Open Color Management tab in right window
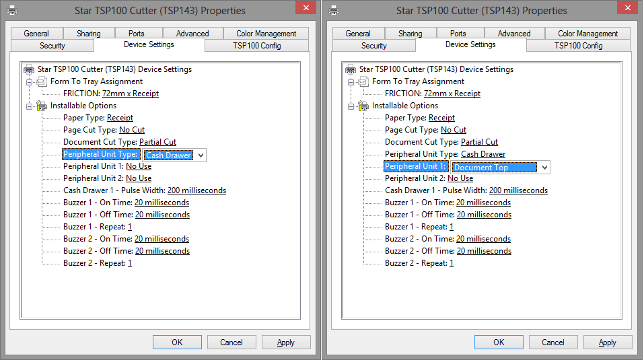The image size is (644, 360). coord(587,34)
